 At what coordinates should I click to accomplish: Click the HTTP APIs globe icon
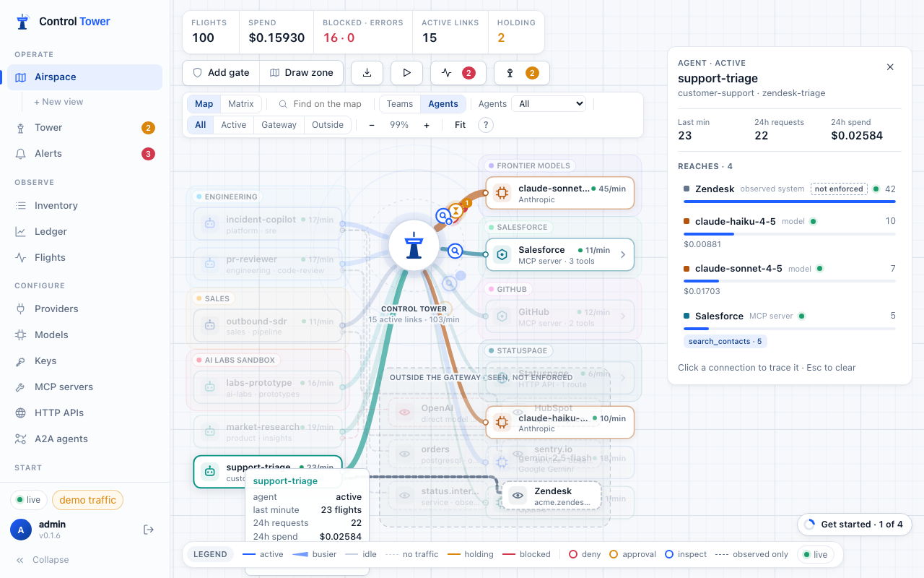click(x=21, y=413)
